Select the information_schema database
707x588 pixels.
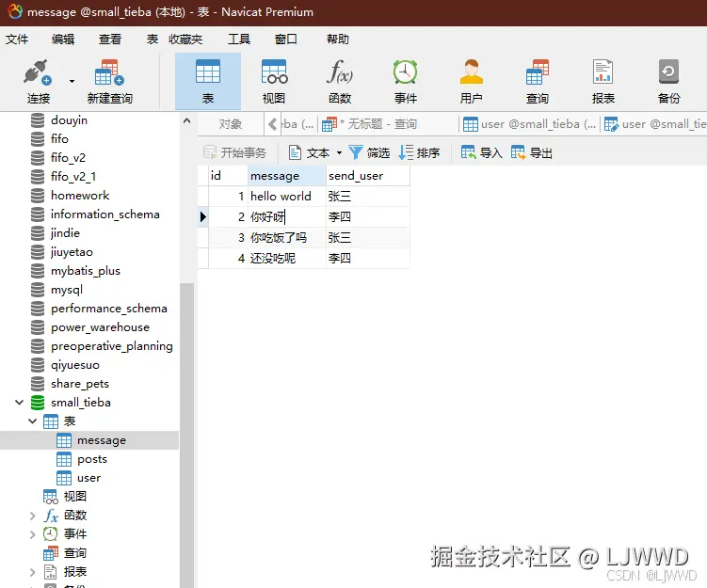pos(105,215)
